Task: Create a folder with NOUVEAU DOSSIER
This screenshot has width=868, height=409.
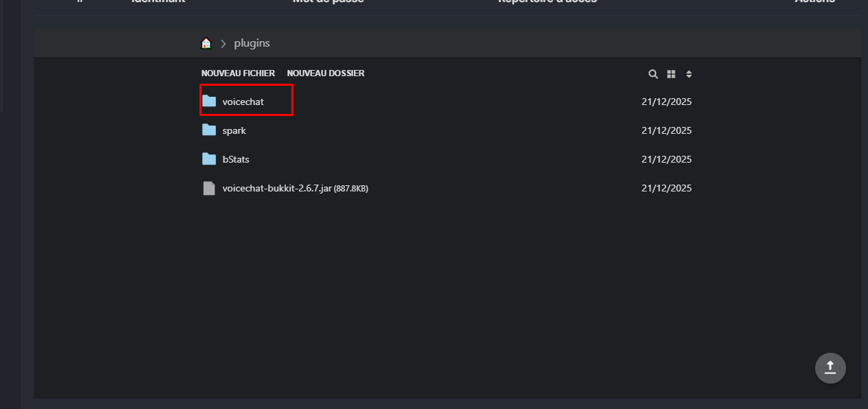Action: (326, 73)
